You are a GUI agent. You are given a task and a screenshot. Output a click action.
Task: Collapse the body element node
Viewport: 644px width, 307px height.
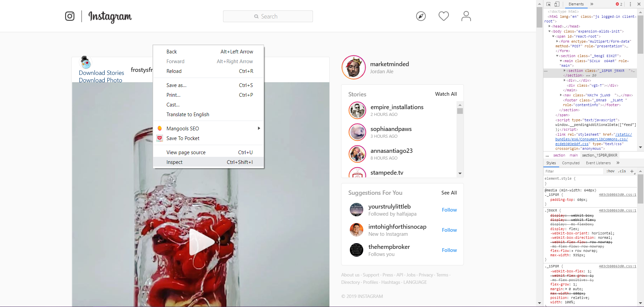click(x=549, y=31)
